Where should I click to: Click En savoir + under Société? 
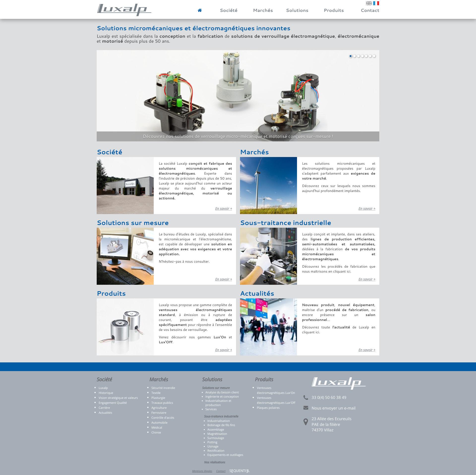[x=224, y=209]
